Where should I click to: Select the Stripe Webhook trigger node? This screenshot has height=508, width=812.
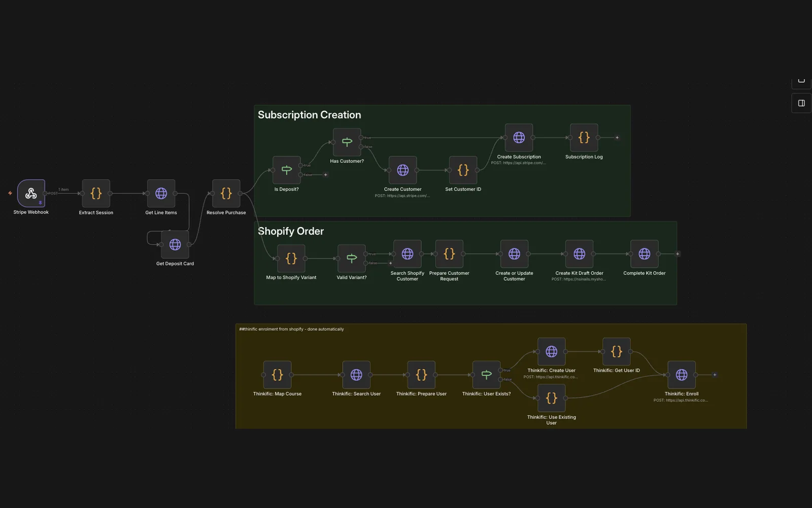31,193
